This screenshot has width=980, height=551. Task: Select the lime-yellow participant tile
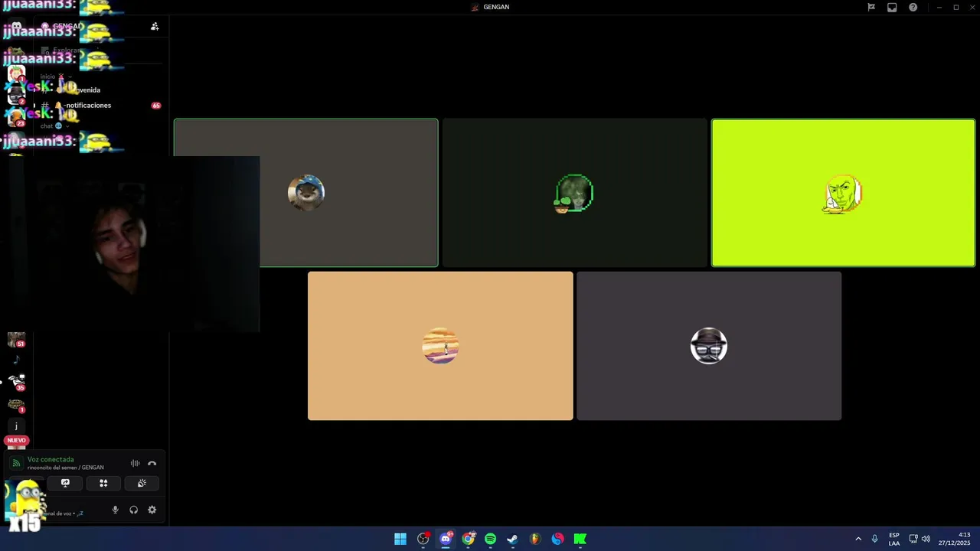[x=843, y=193]
